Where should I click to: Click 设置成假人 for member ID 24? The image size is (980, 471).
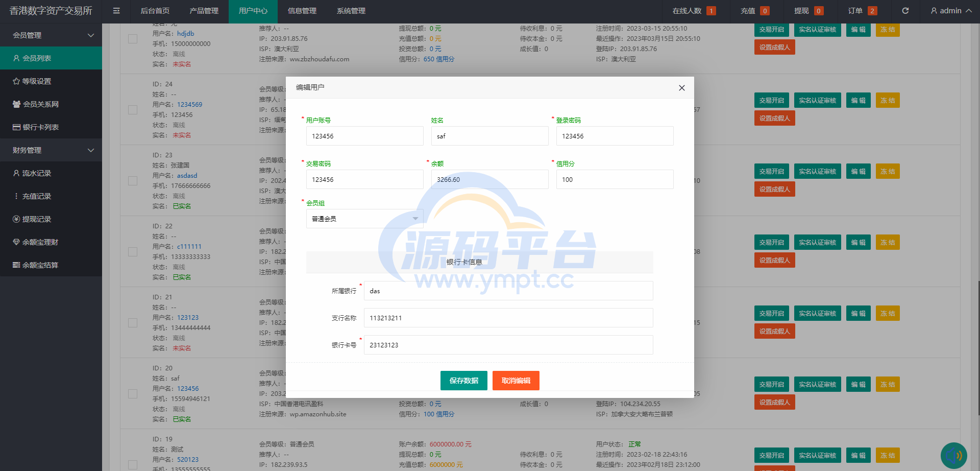(775, 119)
